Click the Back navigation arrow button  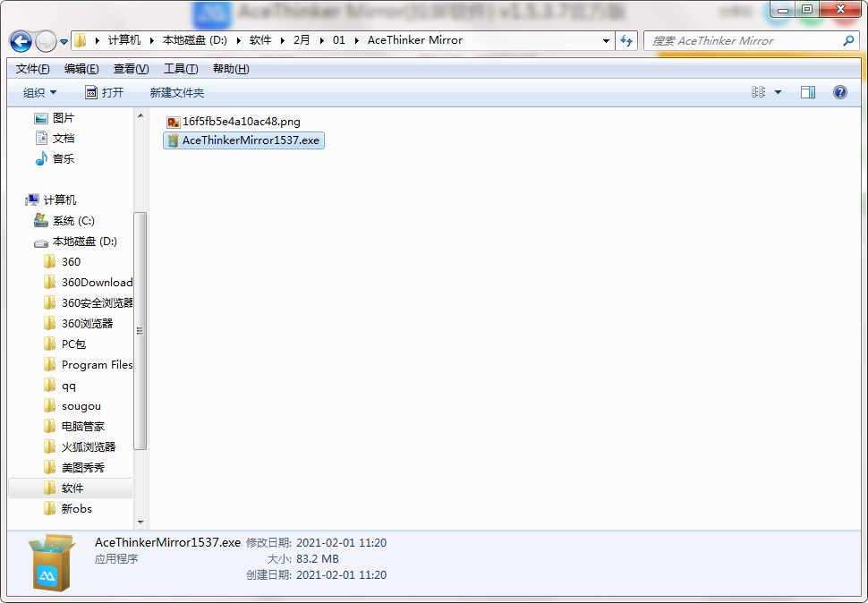(x=21, y=41)
